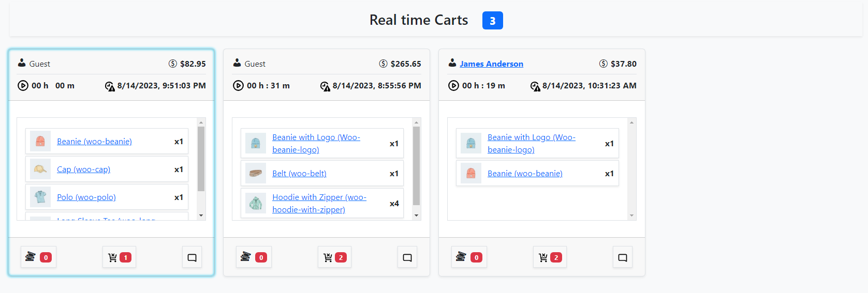Open Belt (woo-belt) product link
The image size is (868, 293).
(299, 174)
